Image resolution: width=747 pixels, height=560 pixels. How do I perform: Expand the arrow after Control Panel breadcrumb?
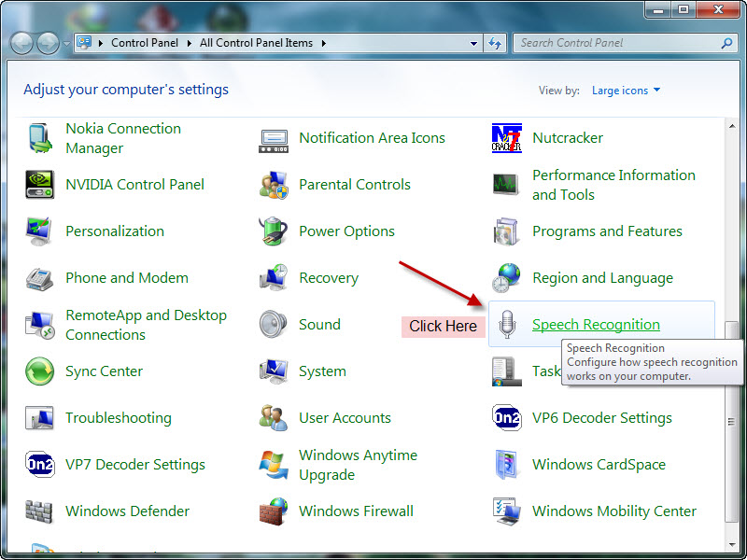[x=190, y=43]
